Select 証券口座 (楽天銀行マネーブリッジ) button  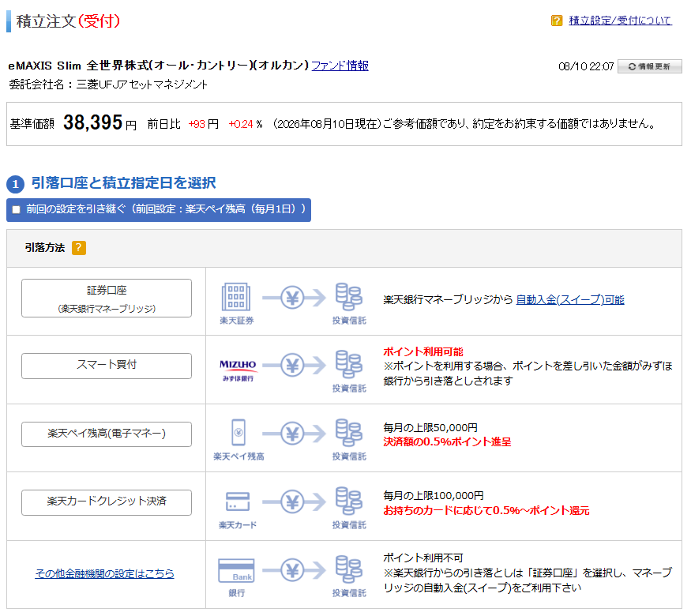[x=107, y=299]
